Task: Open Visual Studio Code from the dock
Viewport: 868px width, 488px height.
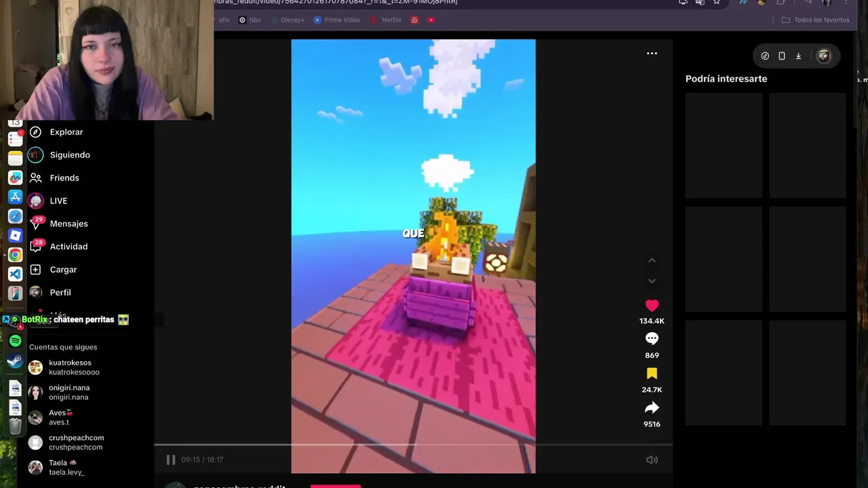Action: click(x=15, y=274)
